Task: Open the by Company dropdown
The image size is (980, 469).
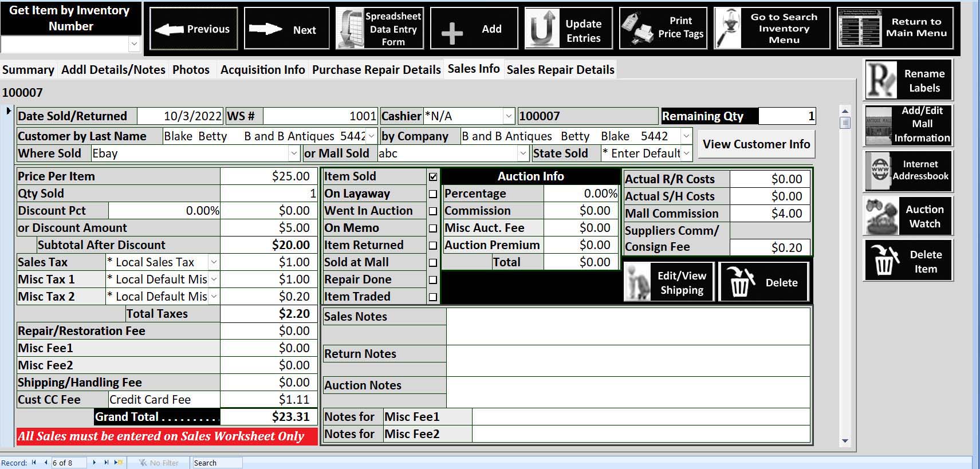Action: 686,136
